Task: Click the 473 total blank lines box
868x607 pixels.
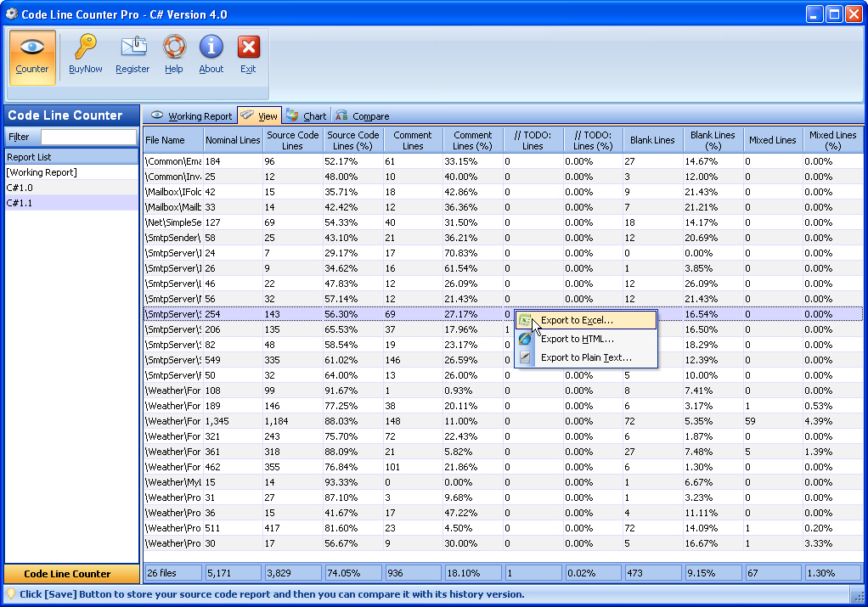Action: (653, 573)
